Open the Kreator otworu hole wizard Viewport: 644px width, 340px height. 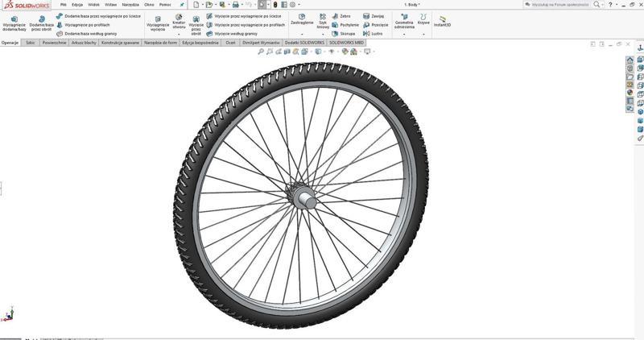(179, 22)
